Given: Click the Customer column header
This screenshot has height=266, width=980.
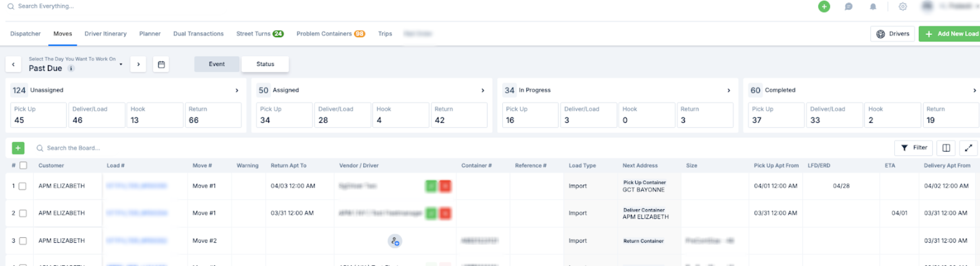Looking at the screenshot, I should (51, 165).
